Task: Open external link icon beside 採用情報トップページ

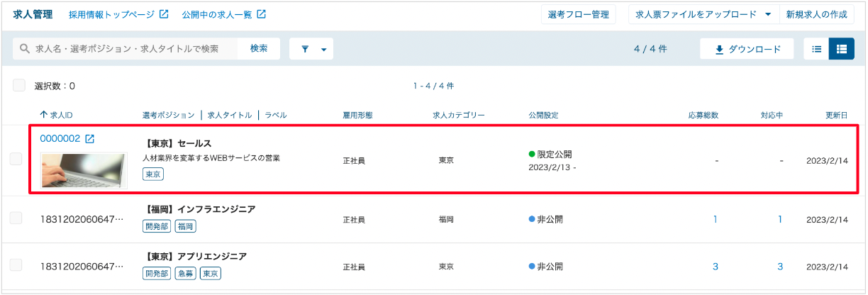Action: tap(164, 14)
